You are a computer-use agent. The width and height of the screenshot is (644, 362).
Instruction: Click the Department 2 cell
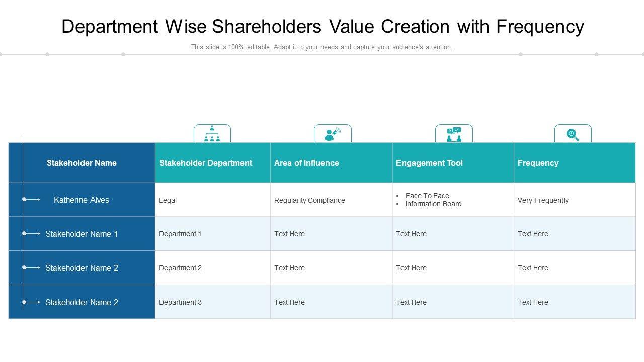pos(180,268)
